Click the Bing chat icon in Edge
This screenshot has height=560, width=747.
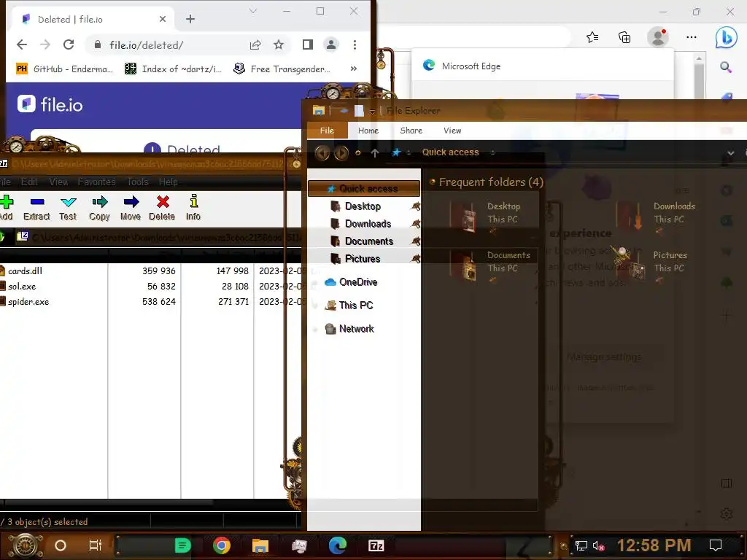(726, 37)
